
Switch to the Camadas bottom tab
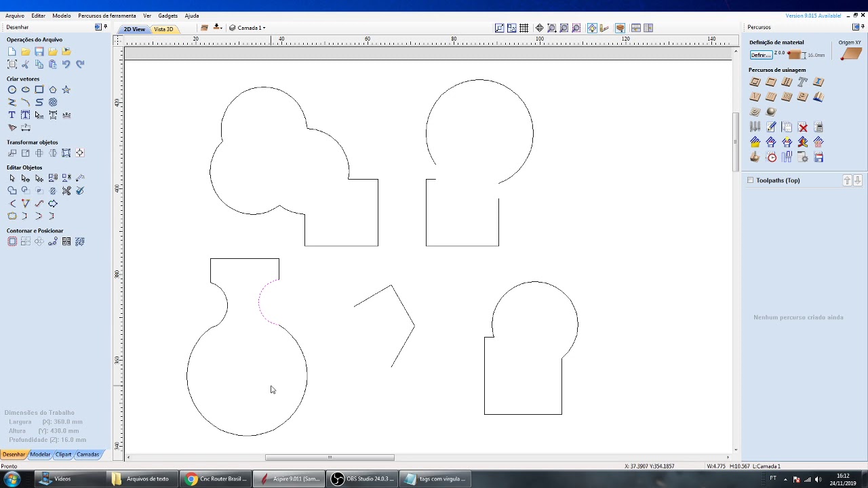(x=88, y=454)
